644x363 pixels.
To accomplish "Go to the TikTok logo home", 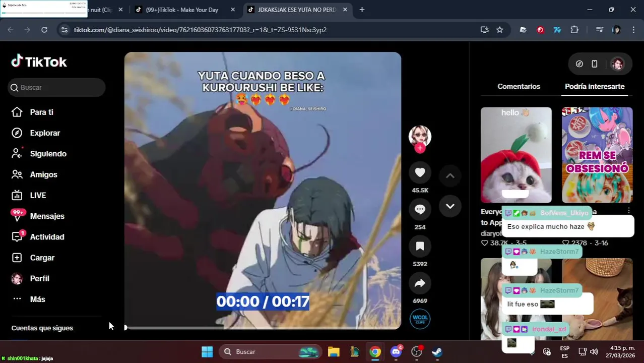I will [39, 62].
